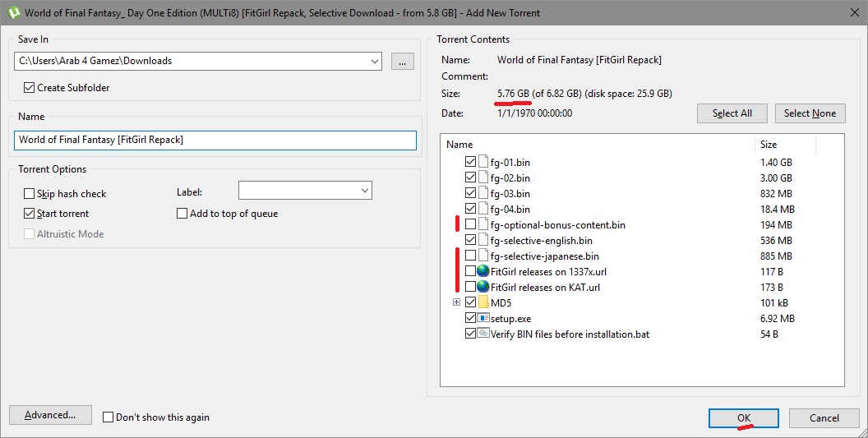Viewport: 868px width, 438px height.
Task: Select the fg-02.bin file name
Action: click(x=510, y=178)
